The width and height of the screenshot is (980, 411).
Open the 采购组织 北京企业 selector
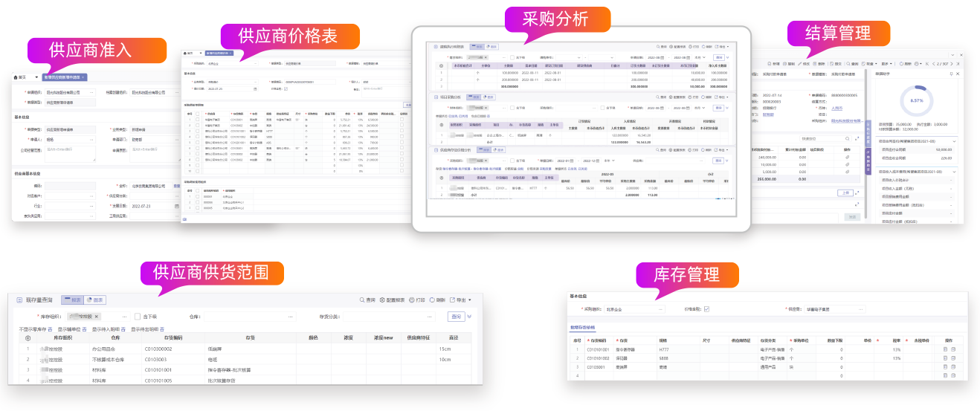(x=632, y=309)
